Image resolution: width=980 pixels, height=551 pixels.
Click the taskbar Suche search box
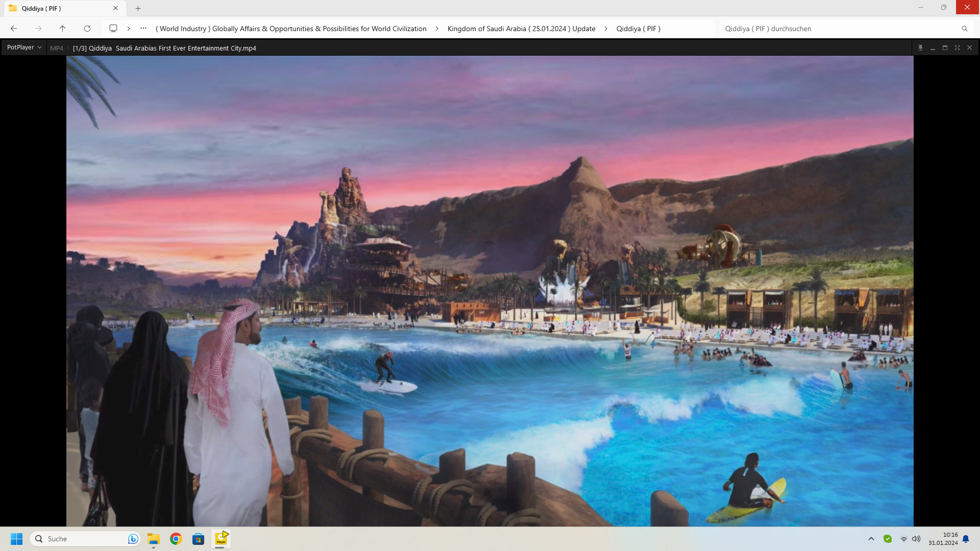85,539
